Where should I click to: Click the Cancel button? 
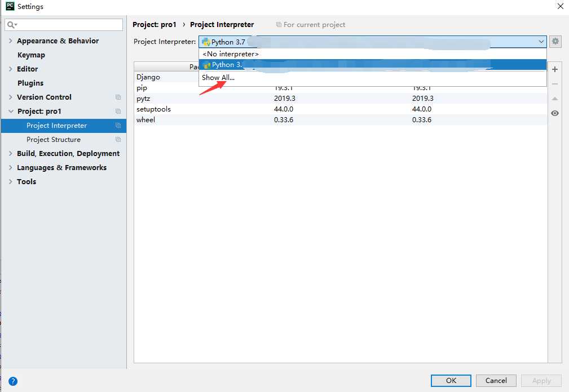click(x=496, y=380)
